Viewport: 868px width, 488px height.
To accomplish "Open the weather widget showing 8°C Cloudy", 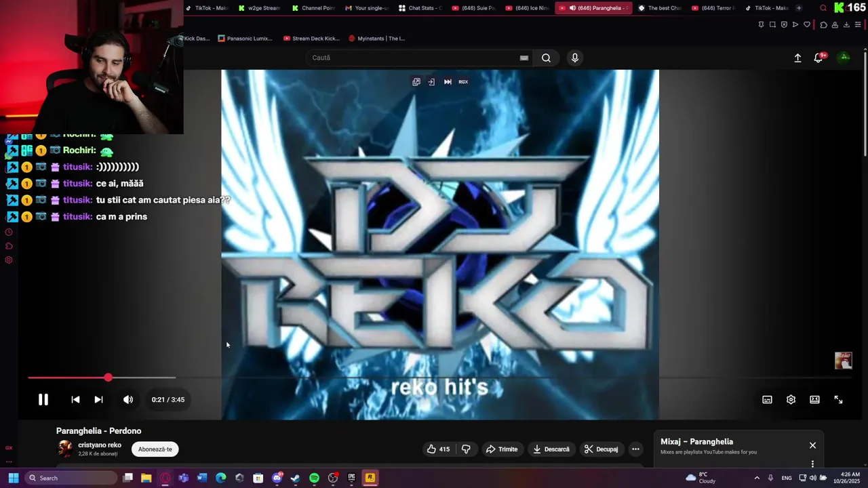I will point(701,478).
